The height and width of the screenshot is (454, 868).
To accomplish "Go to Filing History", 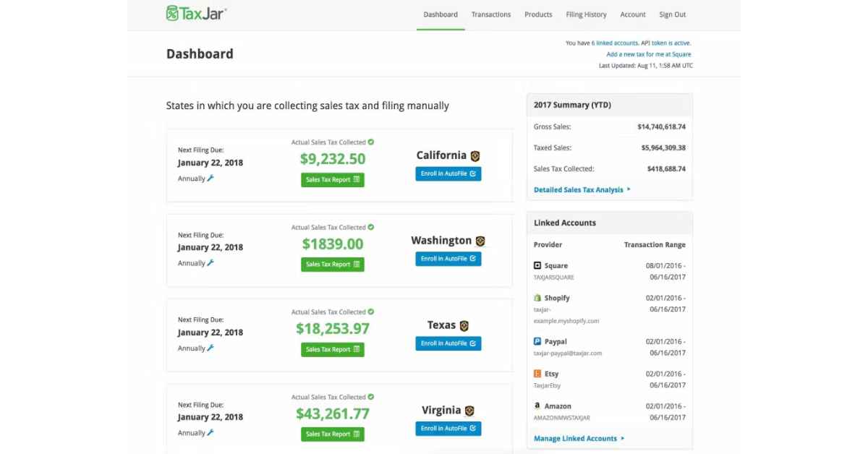I will click(x=586, y=14).
